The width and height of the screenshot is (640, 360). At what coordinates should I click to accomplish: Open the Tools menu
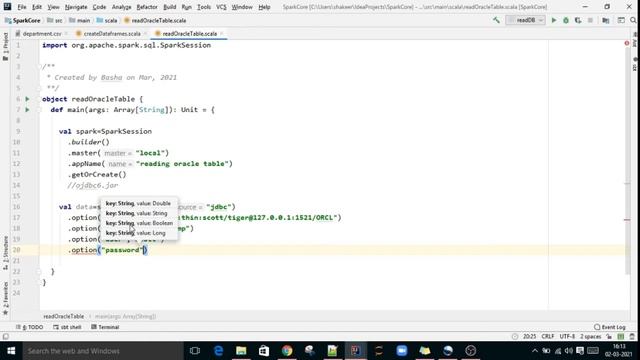click(204, 7)
